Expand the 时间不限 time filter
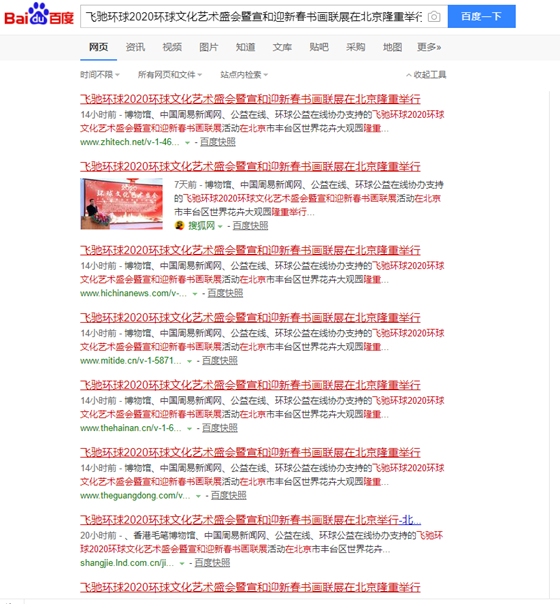The width and height of the screenshot is (560, 604). pyautogui.click(x=100, y=75)
